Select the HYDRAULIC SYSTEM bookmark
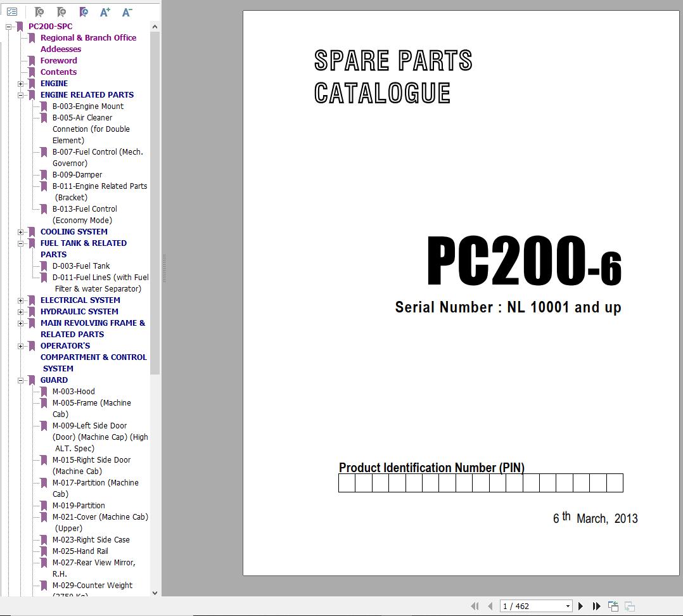 [79, 311]
